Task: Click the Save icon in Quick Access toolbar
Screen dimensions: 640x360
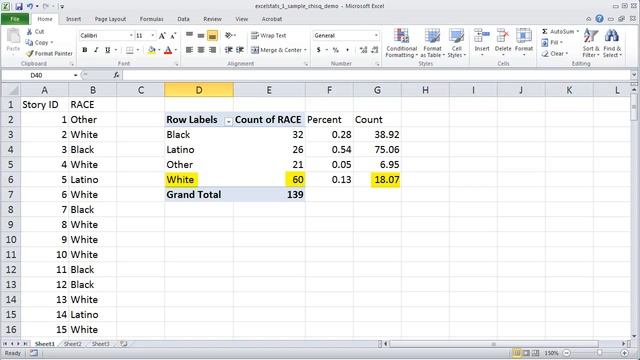Action: point(19,6)
